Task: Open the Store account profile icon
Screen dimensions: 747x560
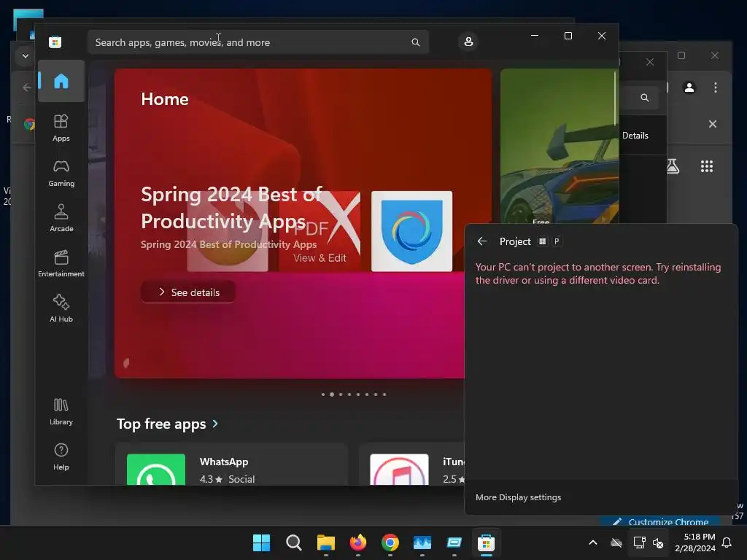Action: pyautogui.click(x=468, y=42)
